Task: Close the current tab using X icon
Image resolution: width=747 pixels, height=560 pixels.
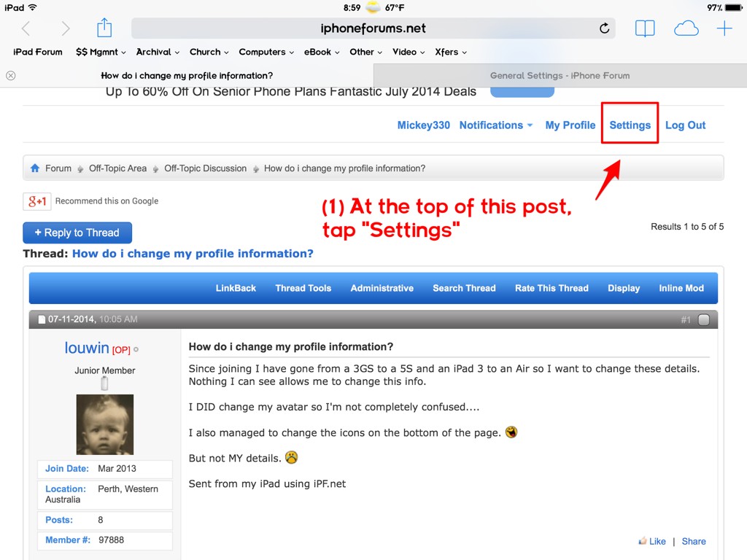Action: point(11,75)
